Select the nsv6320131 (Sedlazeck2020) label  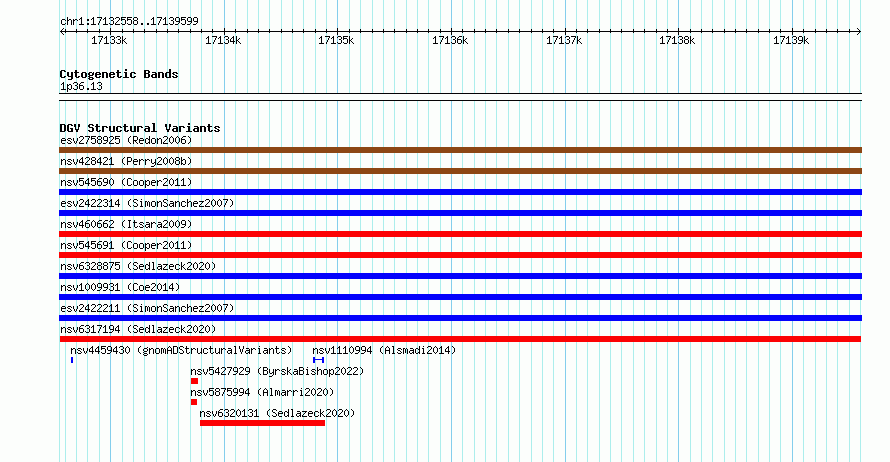click(277, 413)
